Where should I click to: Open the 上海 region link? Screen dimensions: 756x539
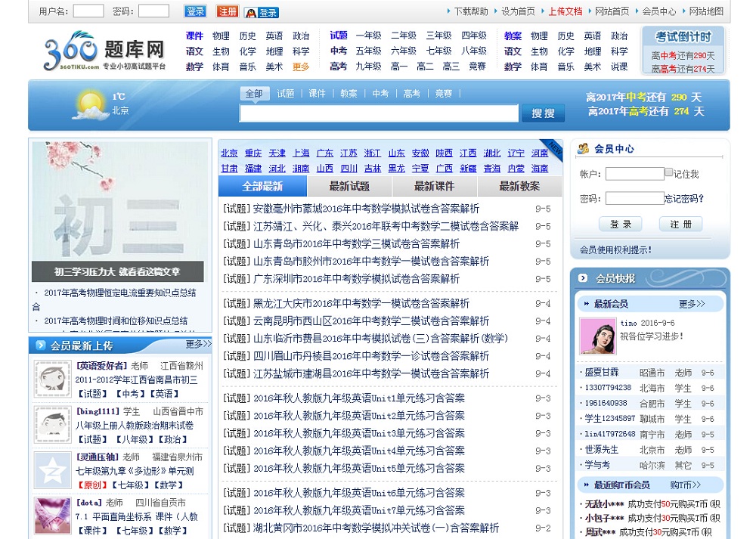click(301, 153)
